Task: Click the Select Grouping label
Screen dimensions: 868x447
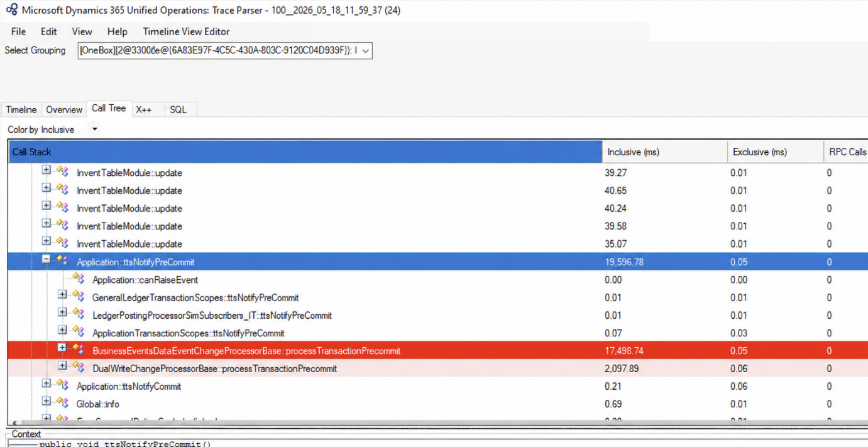Action: pos(35,50)
